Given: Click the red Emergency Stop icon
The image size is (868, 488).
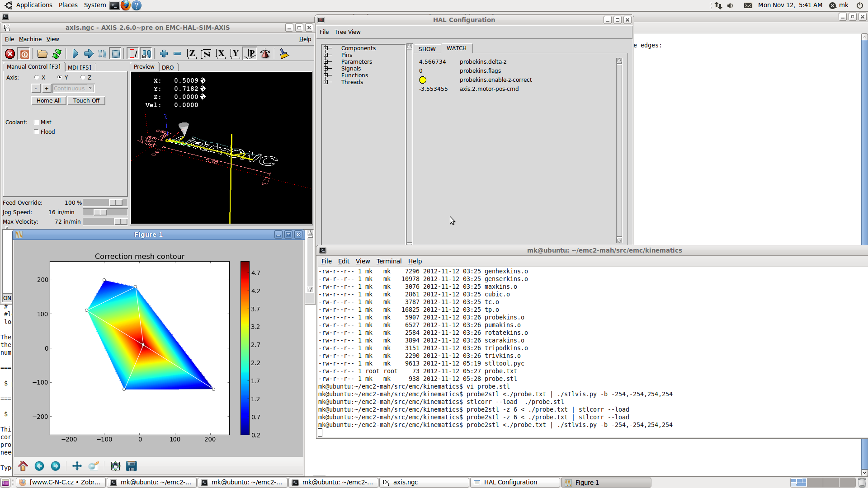Looking at the screenshot, I should (10, 54).
